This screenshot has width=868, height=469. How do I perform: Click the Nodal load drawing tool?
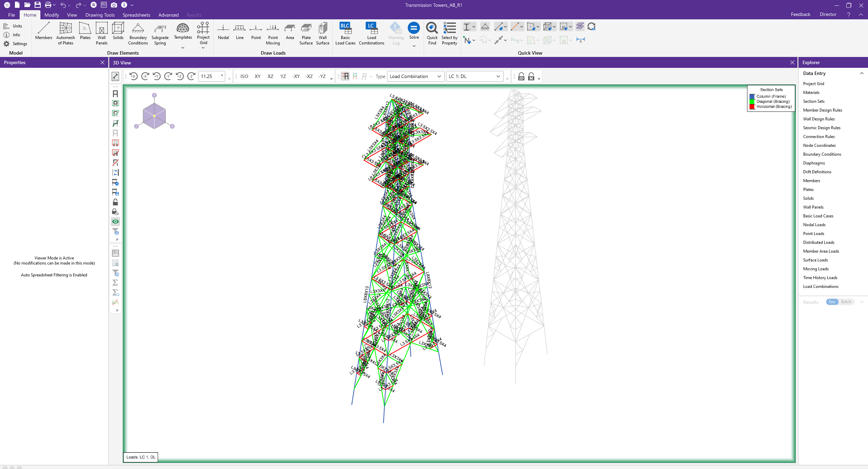pyautogui.click(x=223, y=33)
